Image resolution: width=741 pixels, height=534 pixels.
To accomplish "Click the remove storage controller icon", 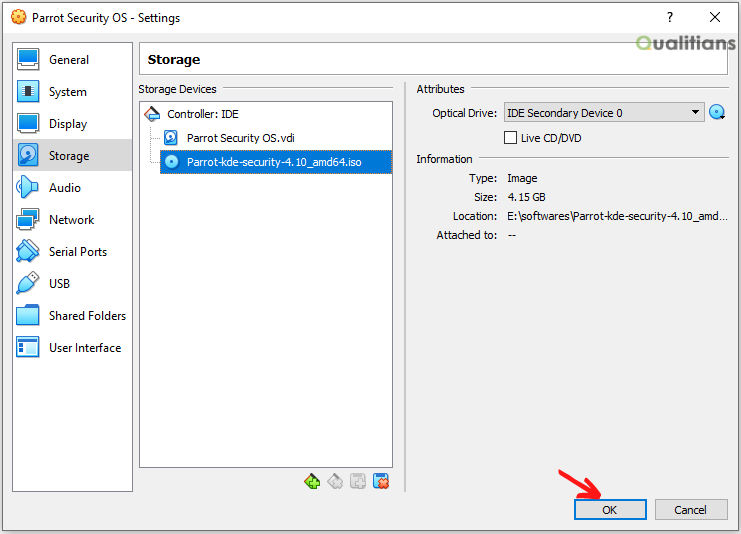I will click(x=335, y=482).
